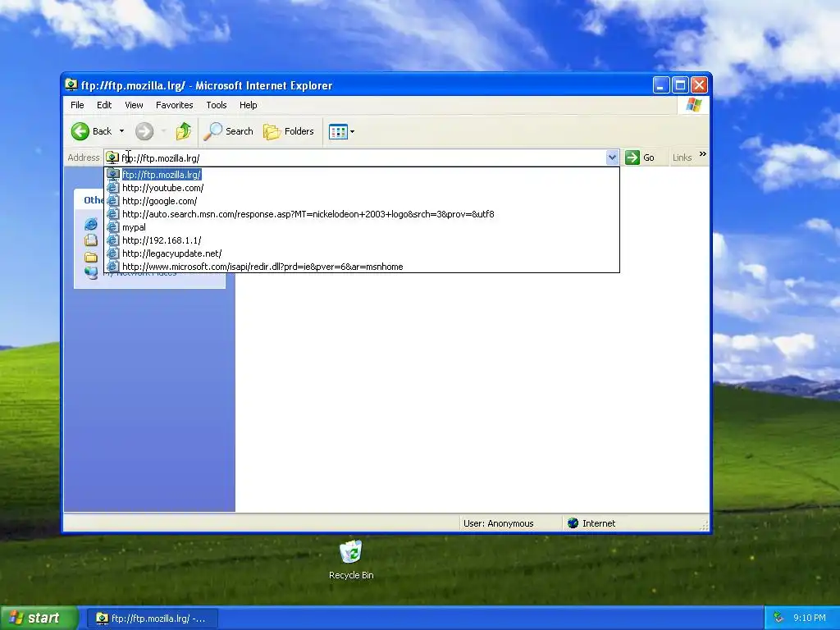Click the page icon next to youtube.com
Image resolution: width=840 pixels, height=630 pixels.
pyautogui.click(x=112, y=188)
